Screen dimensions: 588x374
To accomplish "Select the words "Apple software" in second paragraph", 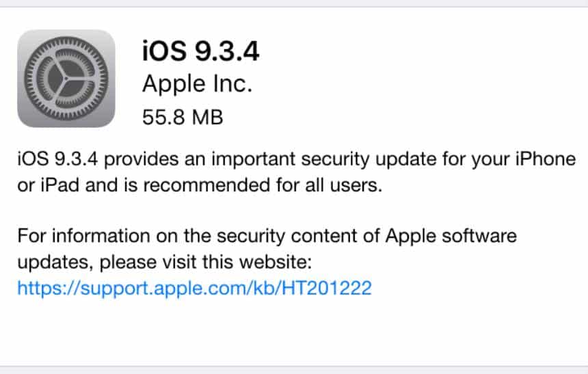I will (x=451, y=236).
